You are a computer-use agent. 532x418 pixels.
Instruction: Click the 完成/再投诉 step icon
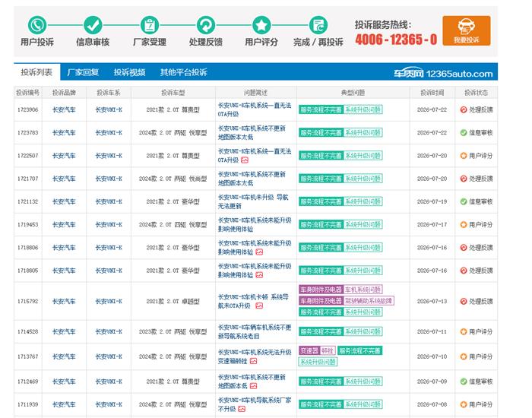318,25
